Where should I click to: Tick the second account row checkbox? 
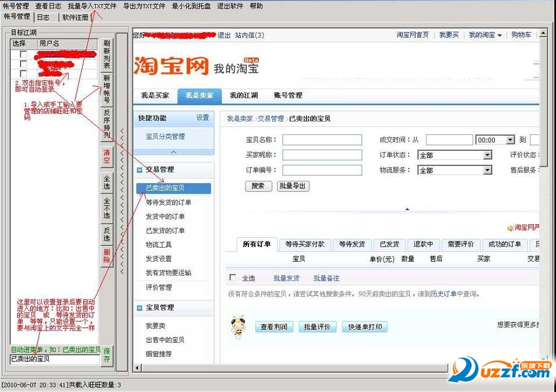(23, 64)
